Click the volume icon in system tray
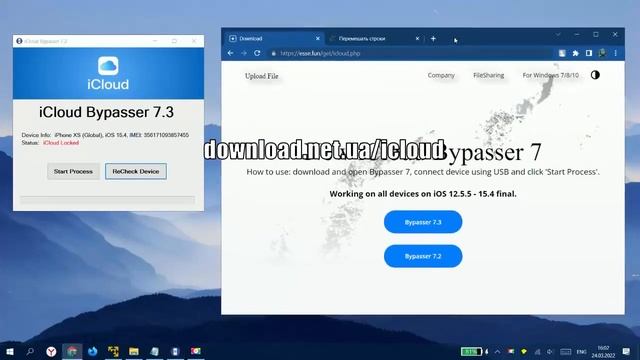The width and height of the screenshot is (640, 360). [550, 351]
